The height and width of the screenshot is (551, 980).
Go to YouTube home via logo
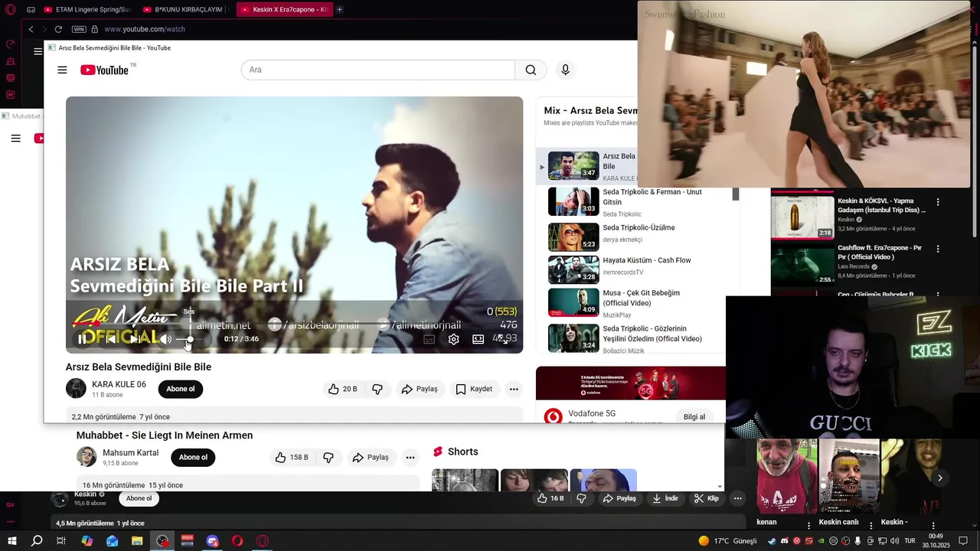point(105,70)
